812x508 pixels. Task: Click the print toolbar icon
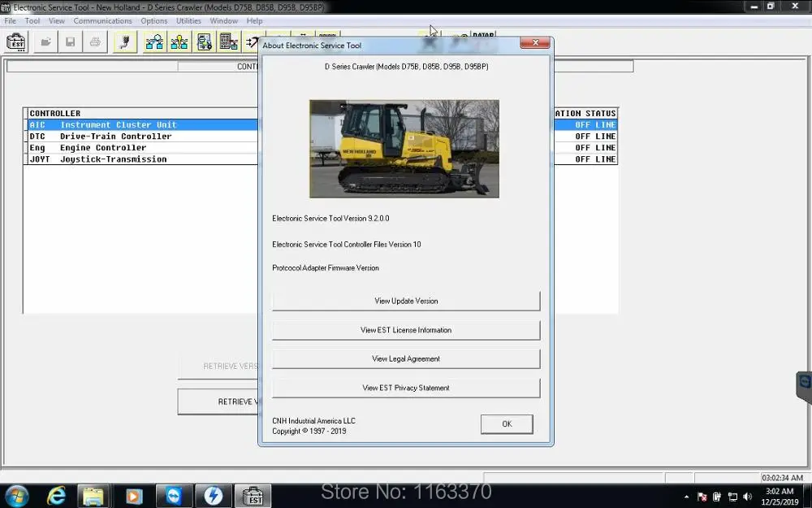95,42
